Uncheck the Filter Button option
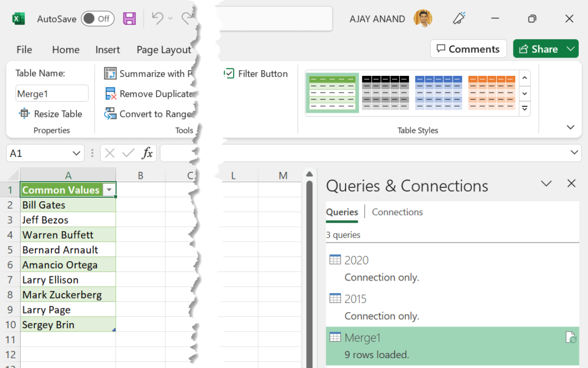The height and width of the screenshot is (368, 588). 229,74
